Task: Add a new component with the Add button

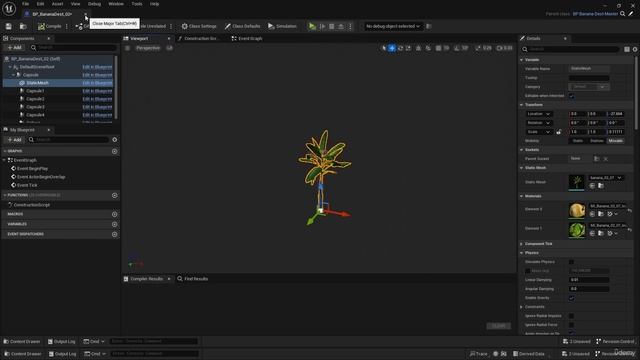Action: 14,48
